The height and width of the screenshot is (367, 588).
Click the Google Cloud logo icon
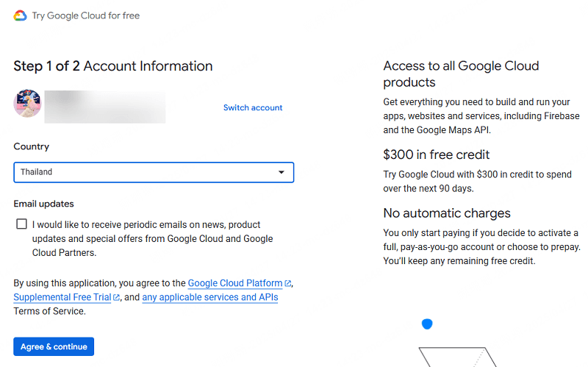[x=21, y=15]
